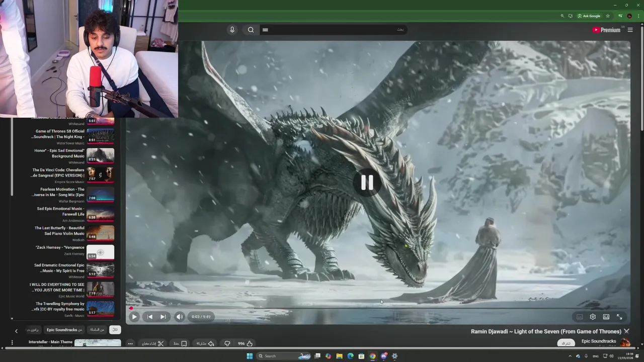
Task: Open Microsoft Edge from the taskbar
Action: (x=350, y=356)
